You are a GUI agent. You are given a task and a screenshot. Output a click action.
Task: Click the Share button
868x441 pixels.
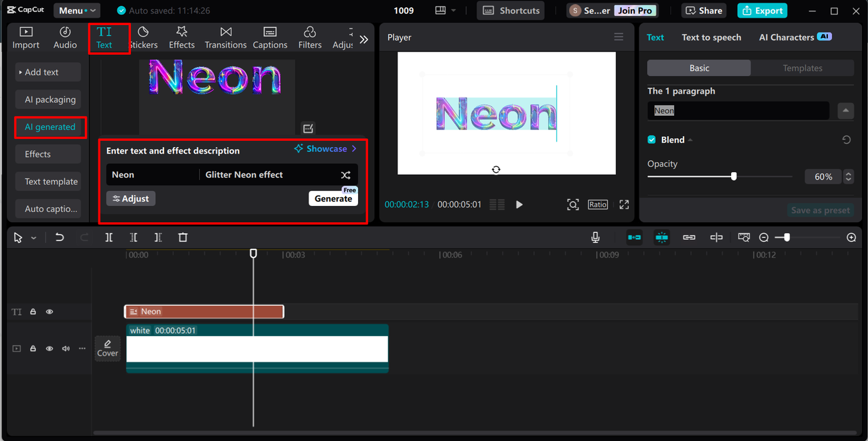click(x=704, y=10)
